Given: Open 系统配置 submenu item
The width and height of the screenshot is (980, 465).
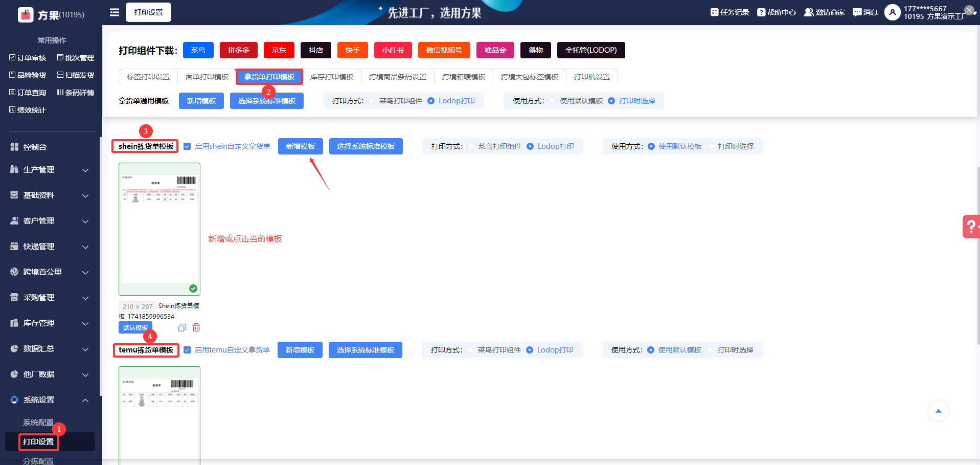Looking at the screenshot, I should [38, 423].
